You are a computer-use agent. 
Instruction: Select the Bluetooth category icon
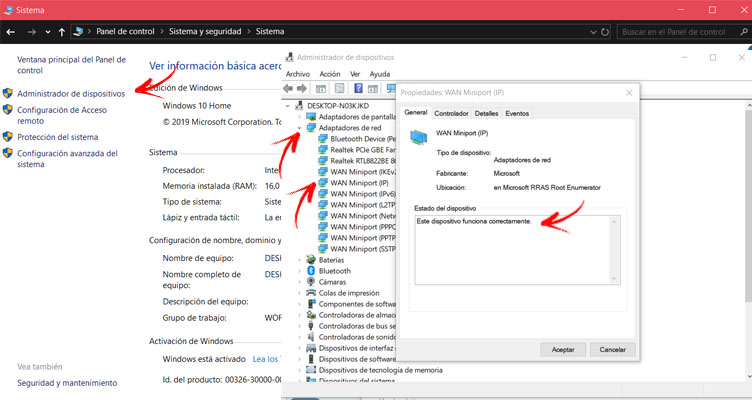tap(311, 271)
